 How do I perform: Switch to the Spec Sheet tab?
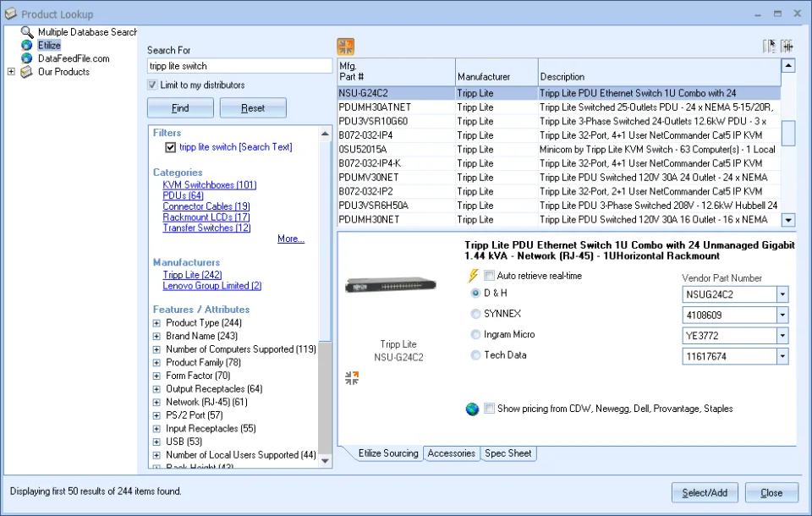508,453
